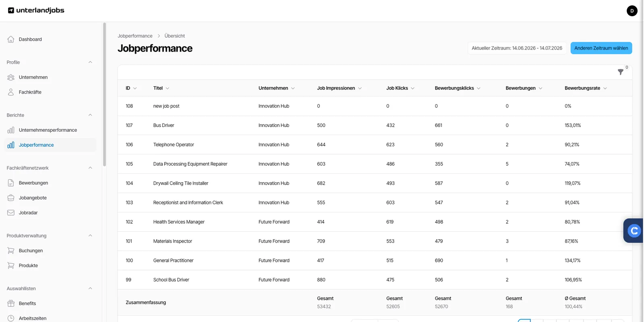The width and height of the screenshot is (644, 322).
Task: Click the Jobradar envelope icon
Action: [x=11, y=212]
